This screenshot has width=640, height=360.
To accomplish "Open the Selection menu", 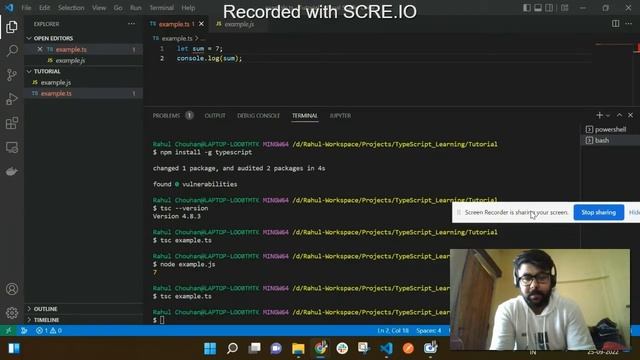I will point(71,8).
